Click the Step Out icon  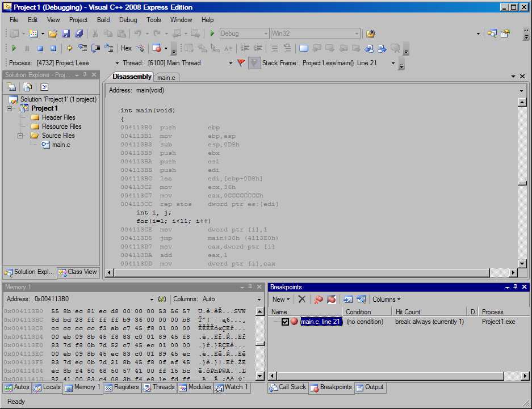(109, 48)
